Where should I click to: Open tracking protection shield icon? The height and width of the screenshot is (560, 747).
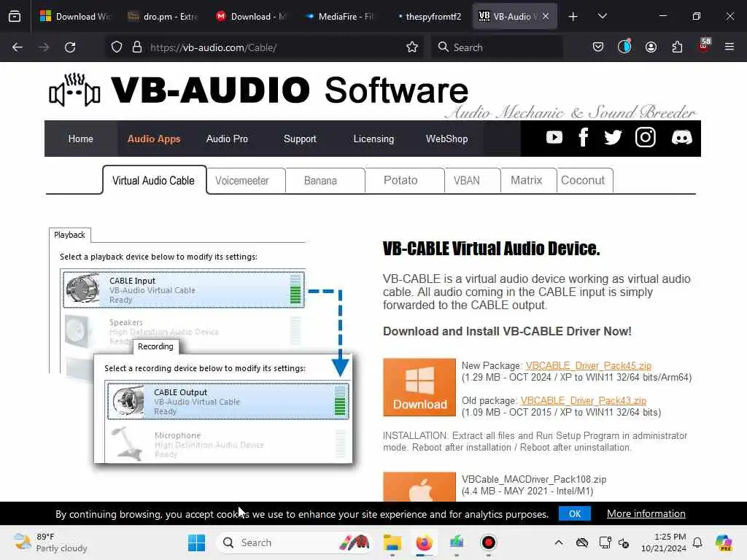pos(117,47)
